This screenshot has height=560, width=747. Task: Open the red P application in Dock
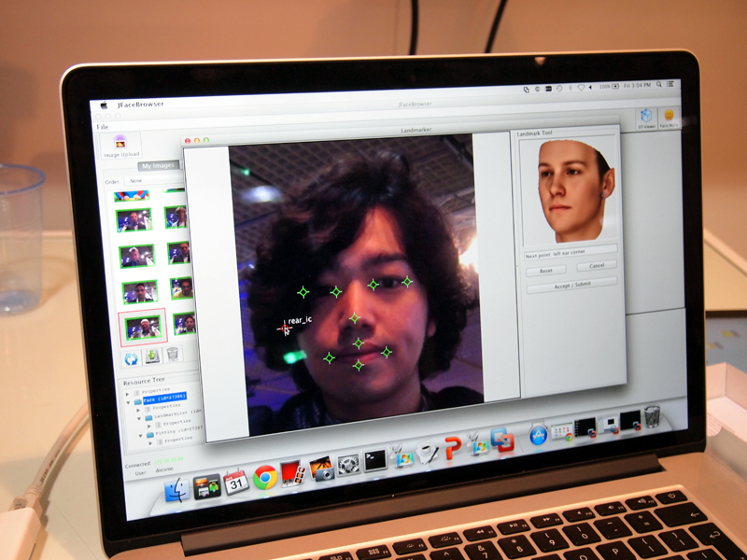[x=453, y=448]
